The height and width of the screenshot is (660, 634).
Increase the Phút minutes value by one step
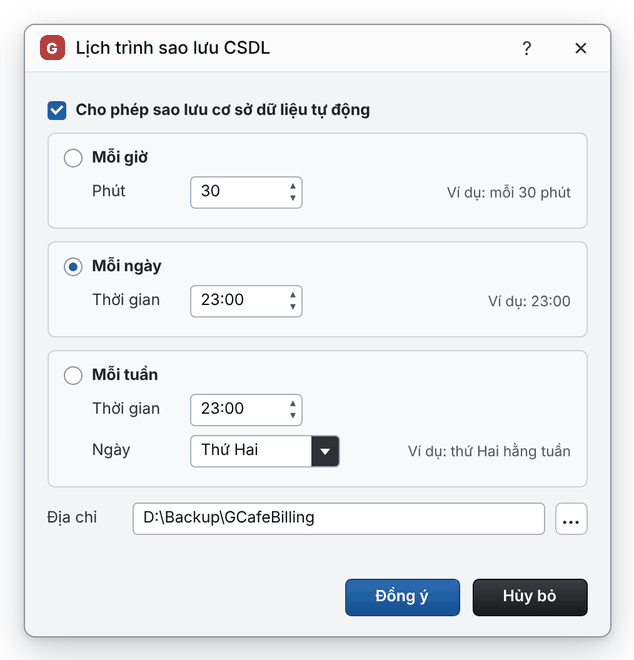293,186
